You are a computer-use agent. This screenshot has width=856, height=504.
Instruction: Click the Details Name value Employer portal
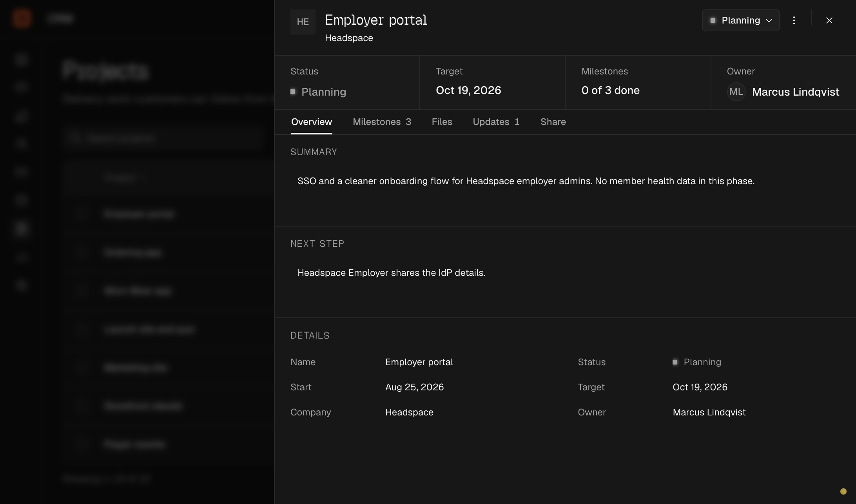[x=419, y=362]
